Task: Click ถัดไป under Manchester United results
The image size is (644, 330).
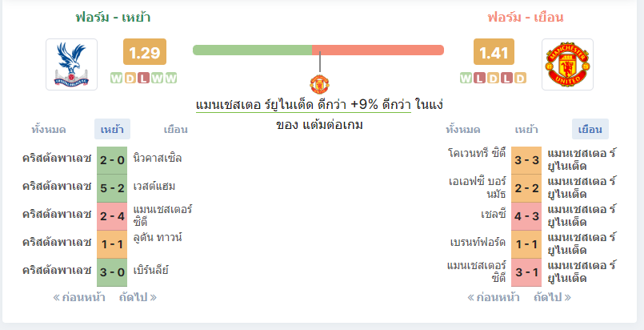Action: [x=553, y=297]
